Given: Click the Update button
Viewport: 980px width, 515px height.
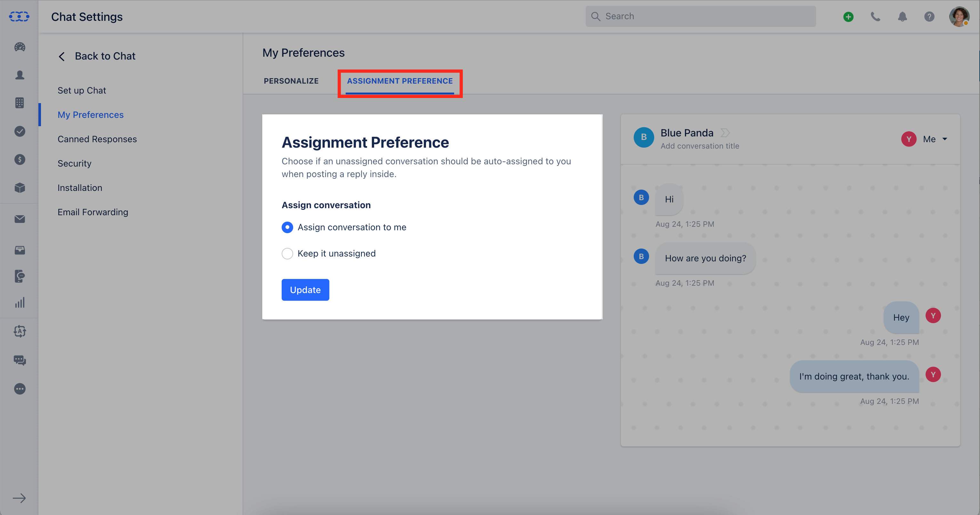Looking at the screenshot, I should 305,290.
